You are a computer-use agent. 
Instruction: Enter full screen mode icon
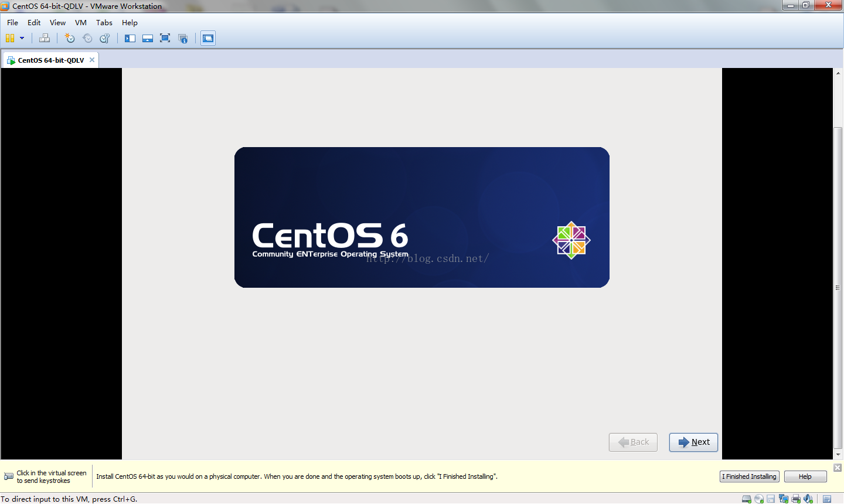[x=165, y=38]
